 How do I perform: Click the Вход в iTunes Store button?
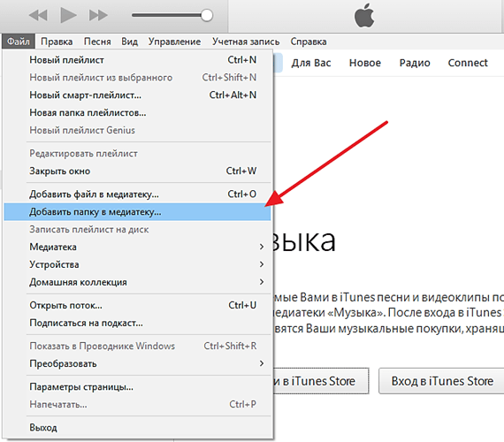442,381
